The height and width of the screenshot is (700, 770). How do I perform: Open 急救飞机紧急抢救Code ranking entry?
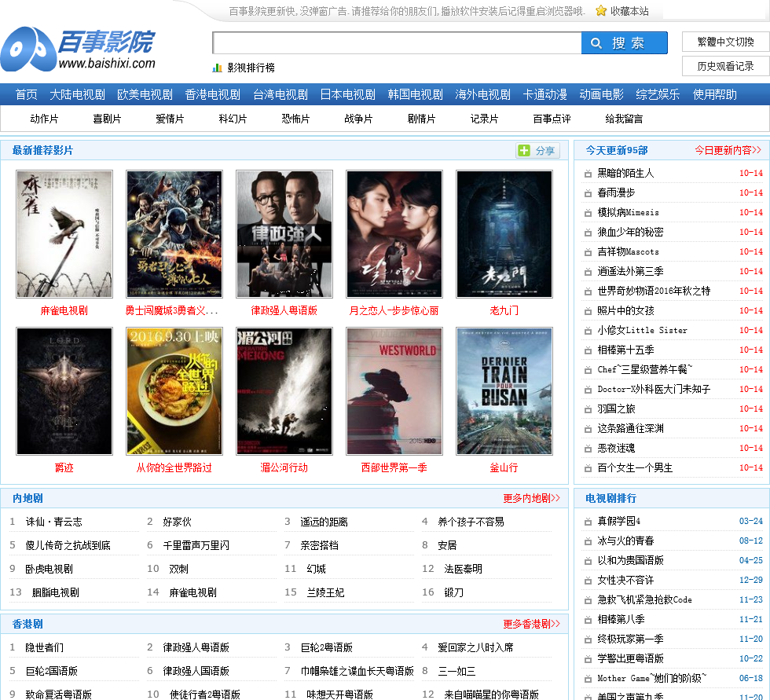point(645,600)
